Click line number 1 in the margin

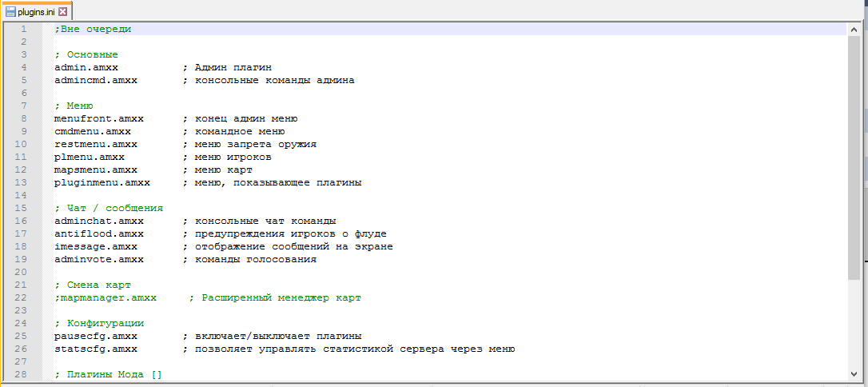coord(24,30)
